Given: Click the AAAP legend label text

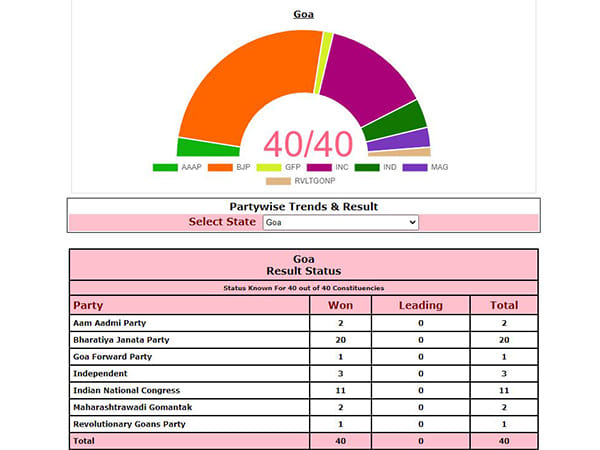Looking at the screenshot, I should pyautogui.click(x=191, y=167).
